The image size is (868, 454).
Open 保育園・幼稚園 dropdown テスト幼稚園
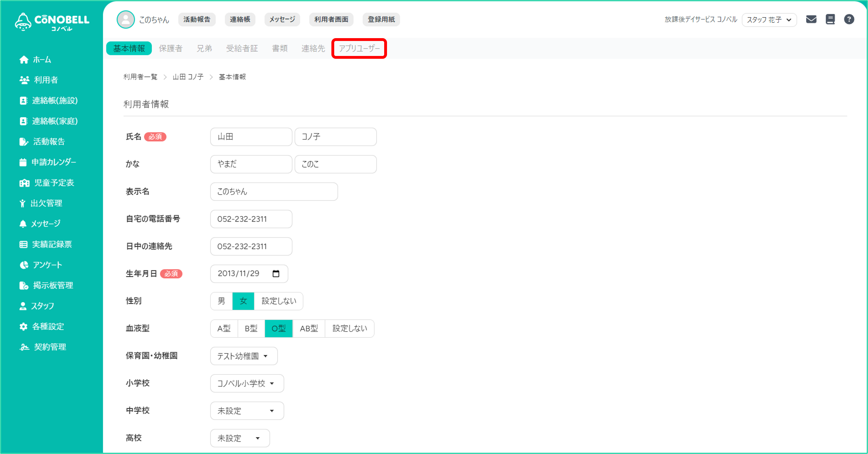click(244, 356)
